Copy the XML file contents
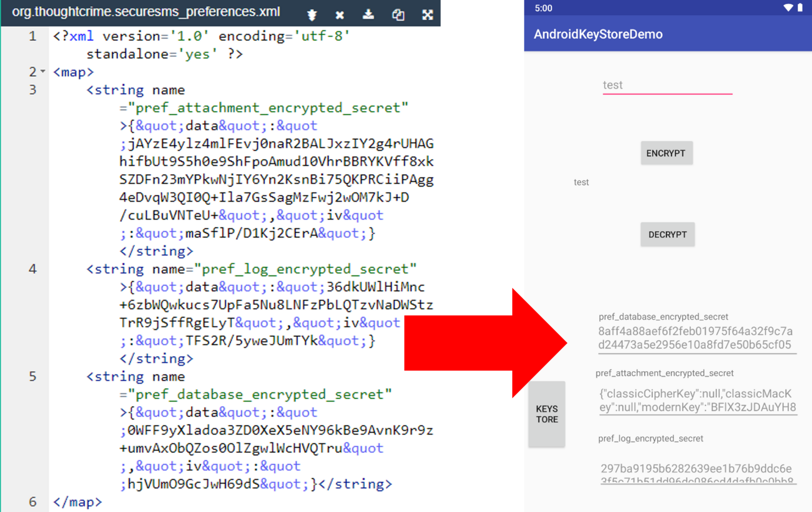Screen dimensions: 812x512 click(x=399, y=14)
